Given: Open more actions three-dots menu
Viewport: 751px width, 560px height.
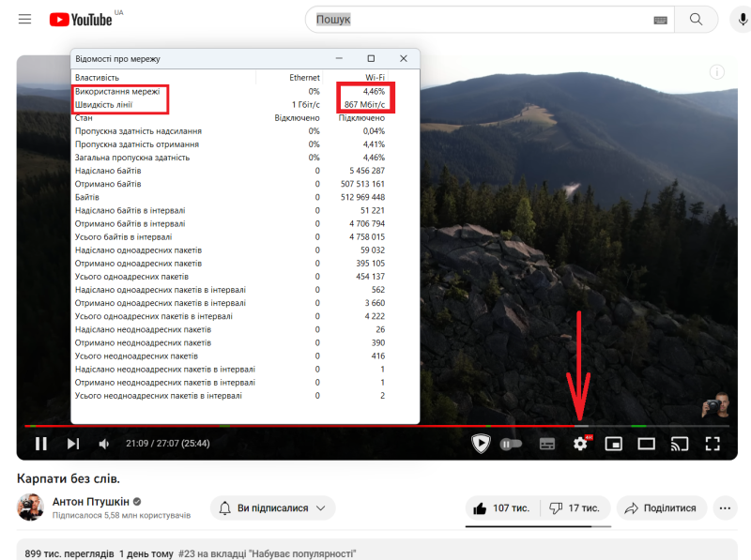Looking at the screenshot, I should [x=725, y=507].
